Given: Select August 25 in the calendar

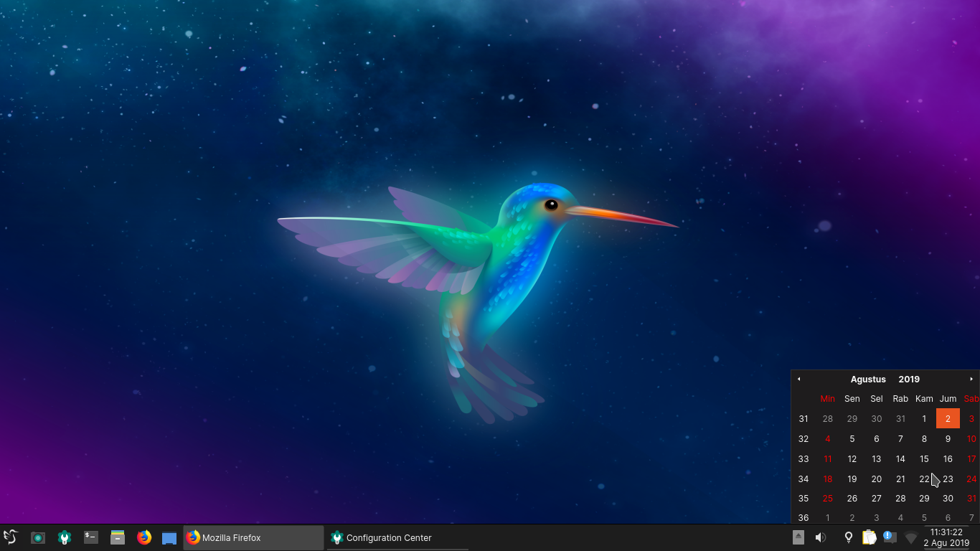Looking at the screenshot, I should [828, 498].
